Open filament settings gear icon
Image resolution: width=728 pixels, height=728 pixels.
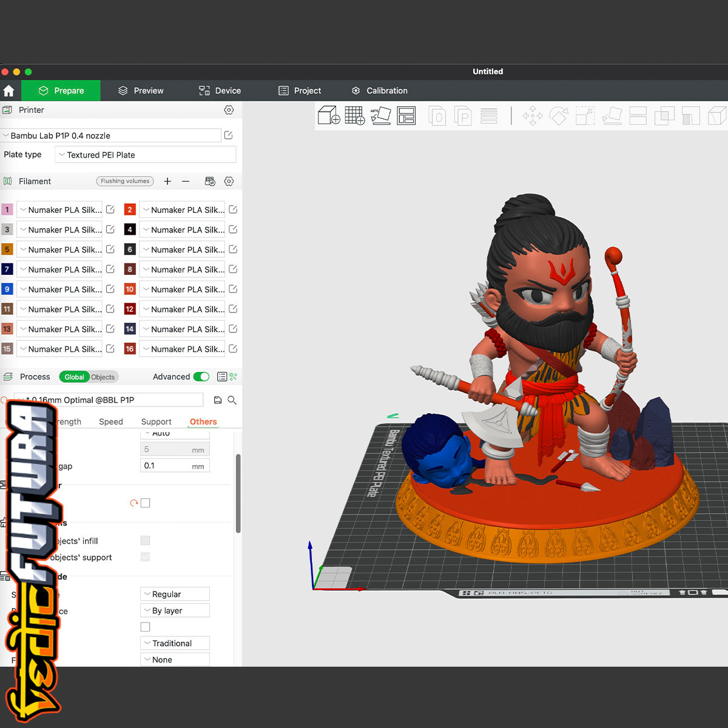coord(229,181)
